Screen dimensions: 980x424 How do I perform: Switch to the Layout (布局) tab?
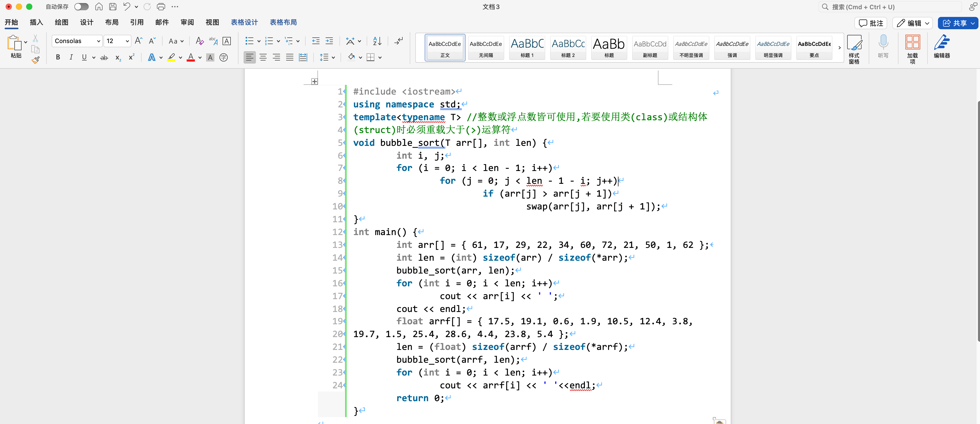[112, 22]
